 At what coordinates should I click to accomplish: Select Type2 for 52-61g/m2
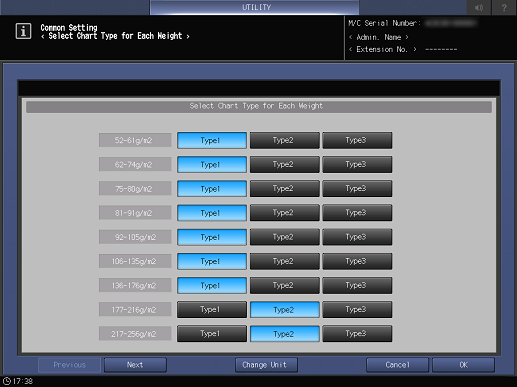(285, 140)
